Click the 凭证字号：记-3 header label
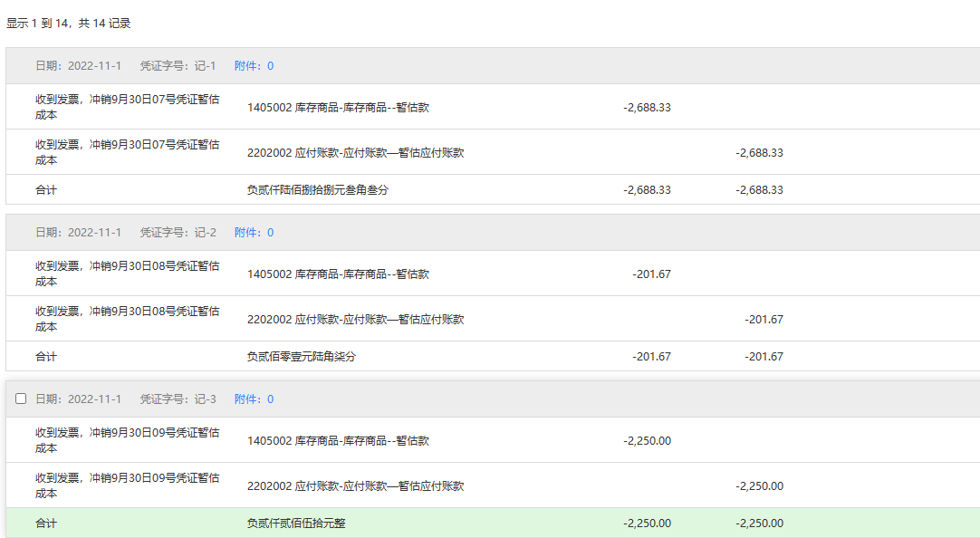Viewport: 980px width, 538px height. (x=178, y=399)
